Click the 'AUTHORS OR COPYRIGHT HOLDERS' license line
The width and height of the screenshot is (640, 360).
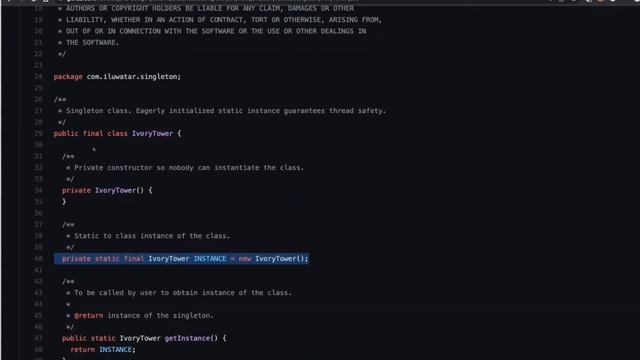tap(206, 8)
